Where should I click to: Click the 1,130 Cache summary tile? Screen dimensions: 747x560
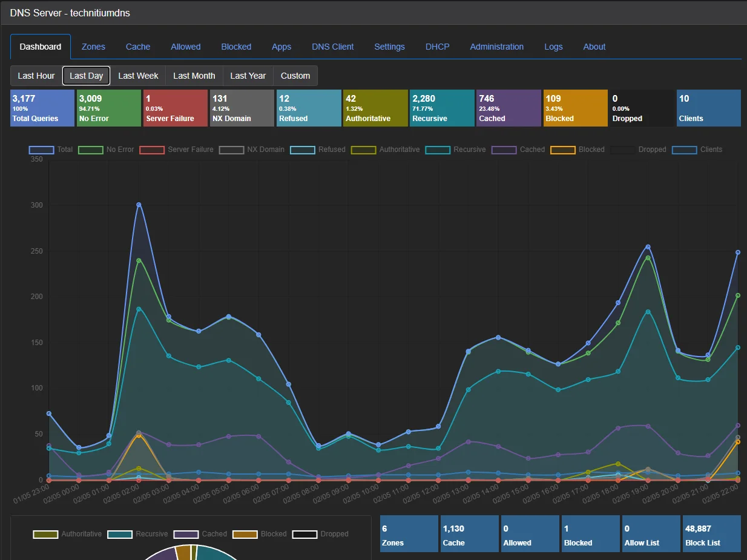[470, 534]
